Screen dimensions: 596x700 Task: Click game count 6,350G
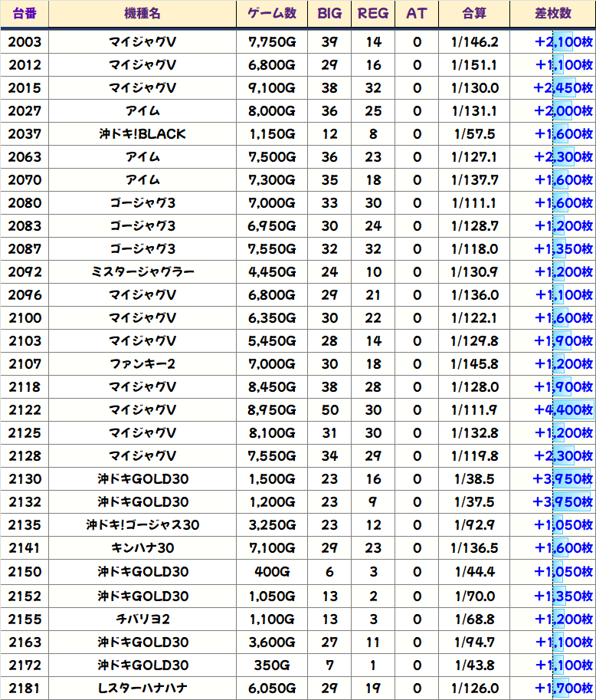(272, 318)
